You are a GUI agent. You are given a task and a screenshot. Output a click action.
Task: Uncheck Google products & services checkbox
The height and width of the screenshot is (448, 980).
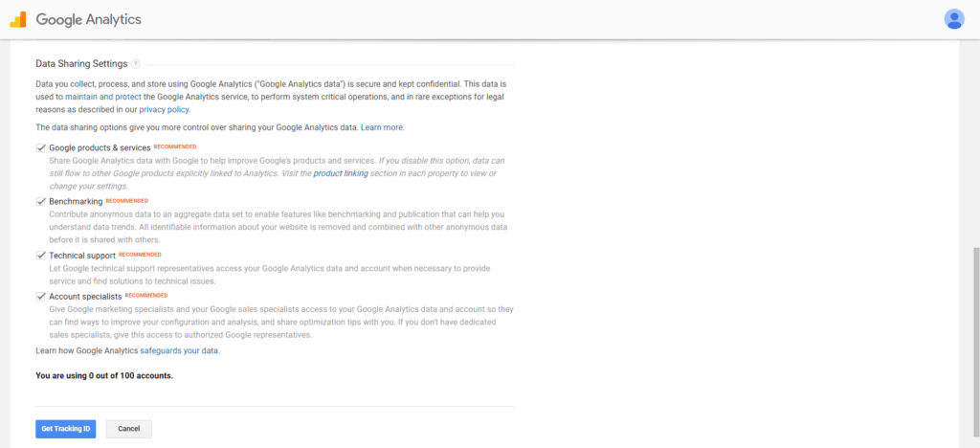(40, 148)
